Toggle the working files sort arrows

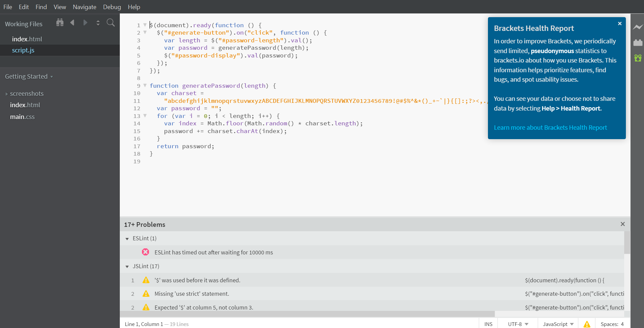(98, 23)
